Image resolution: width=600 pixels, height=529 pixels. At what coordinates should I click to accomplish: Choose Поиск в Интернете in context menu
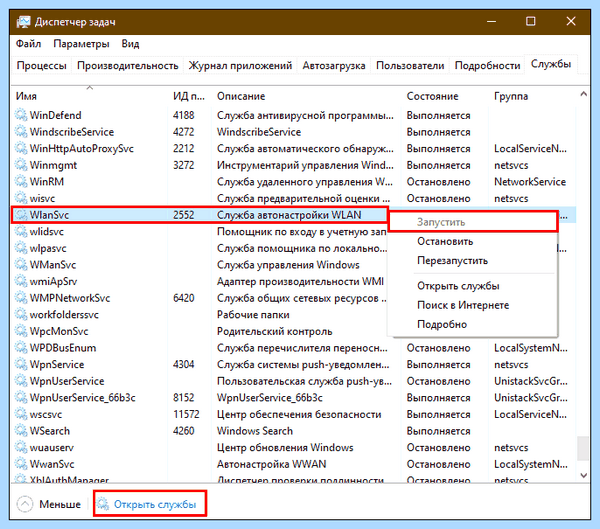tap(473, 305)
